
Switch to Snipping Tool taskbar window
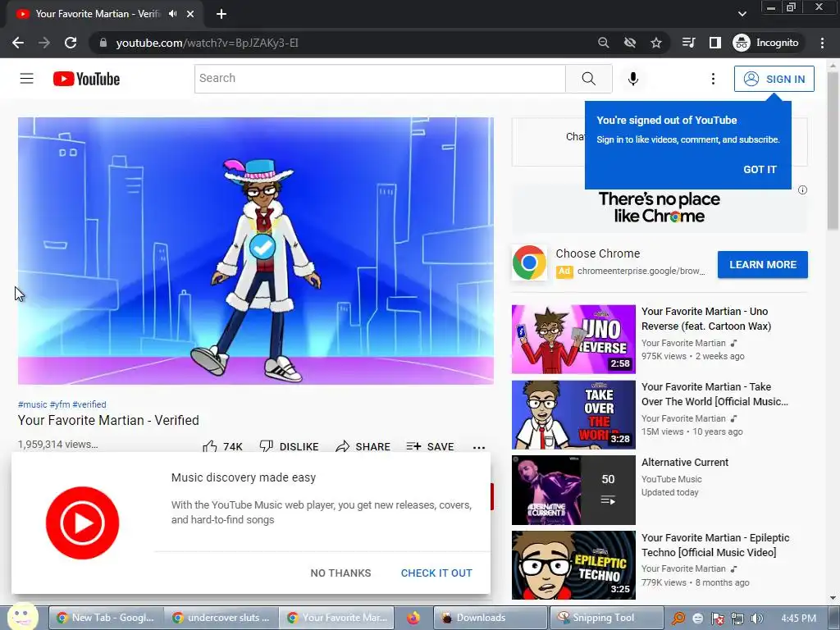click(x=606, y=618)
